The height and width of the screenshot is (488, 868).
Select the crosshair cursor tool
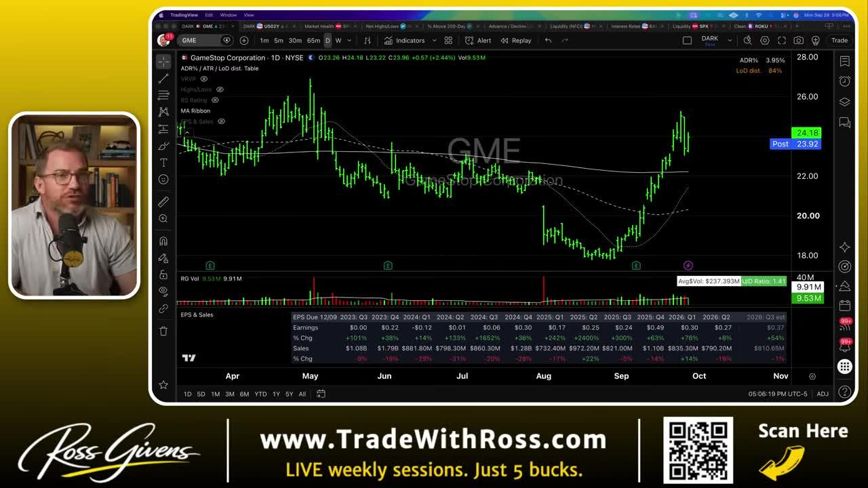pos(163,62)
